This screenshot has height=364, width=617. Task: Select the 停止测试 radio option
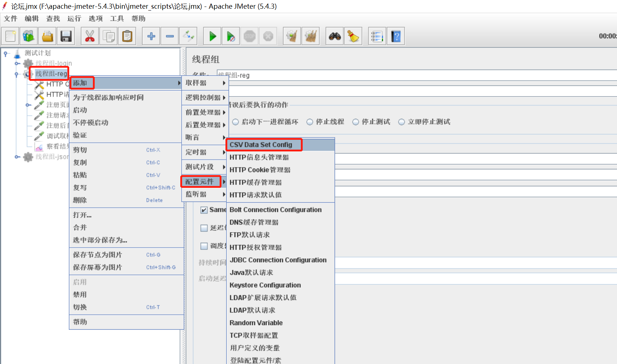pos(355,122)
